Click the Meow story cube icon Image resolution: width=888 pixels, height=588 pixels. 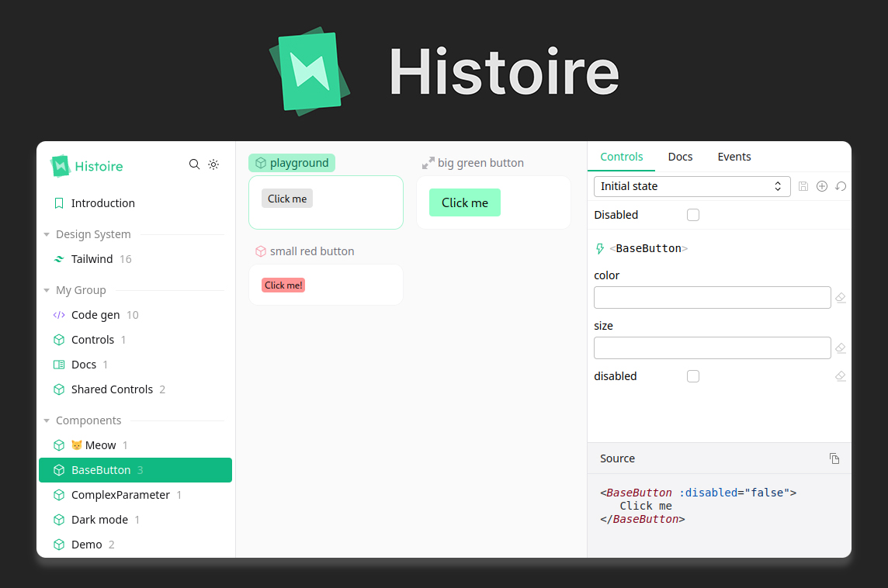coord(59,445)
